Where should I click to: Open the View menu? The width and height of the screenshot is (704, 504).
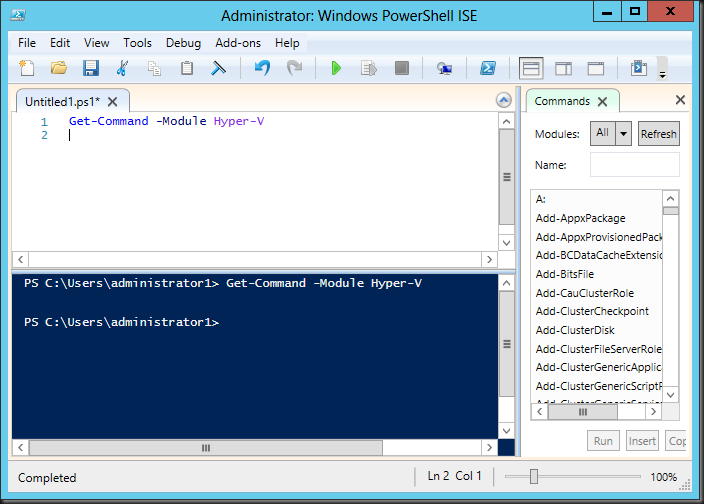coord(97,43)
